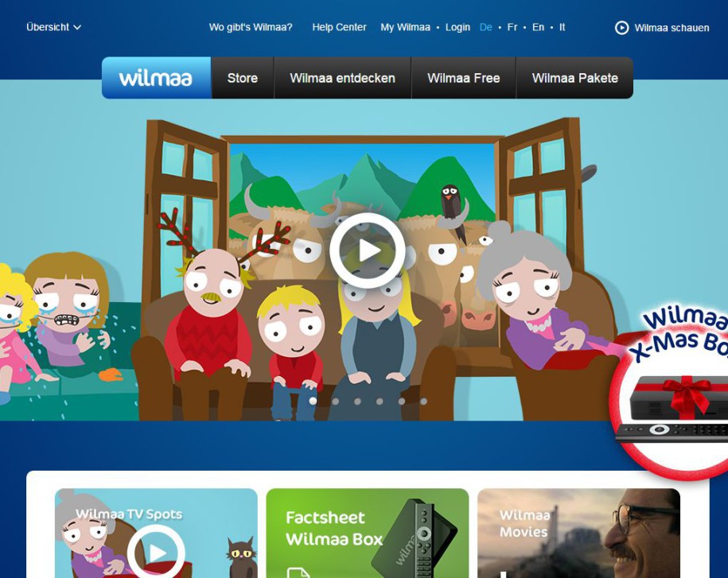The height and width of the screenshot is (578, 728).
Task: Click the wilmaa logo in navigation bar
Action: [x=156, y=78]
